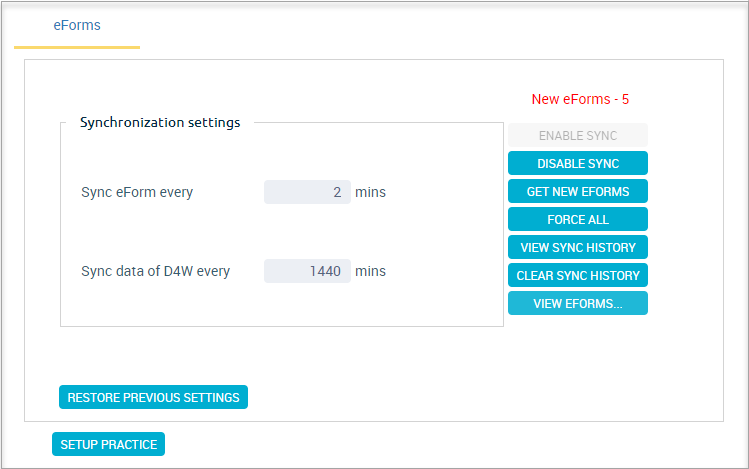This screenshot has width=749, height=469.
Task: Open the VIEW EFORMS... dialog
Action: (x=578, y=303)
